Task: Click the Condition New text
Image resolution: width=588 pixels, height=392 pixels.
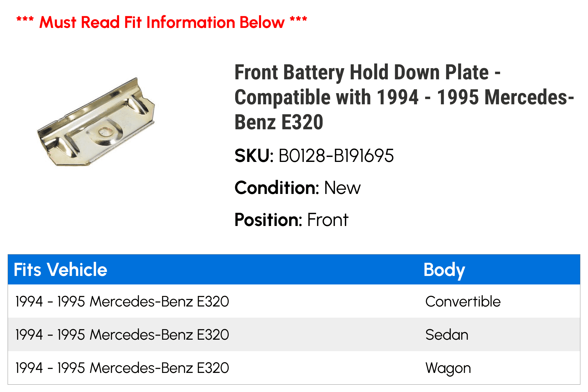Action: pyautogui.click(x=298, y=188)
